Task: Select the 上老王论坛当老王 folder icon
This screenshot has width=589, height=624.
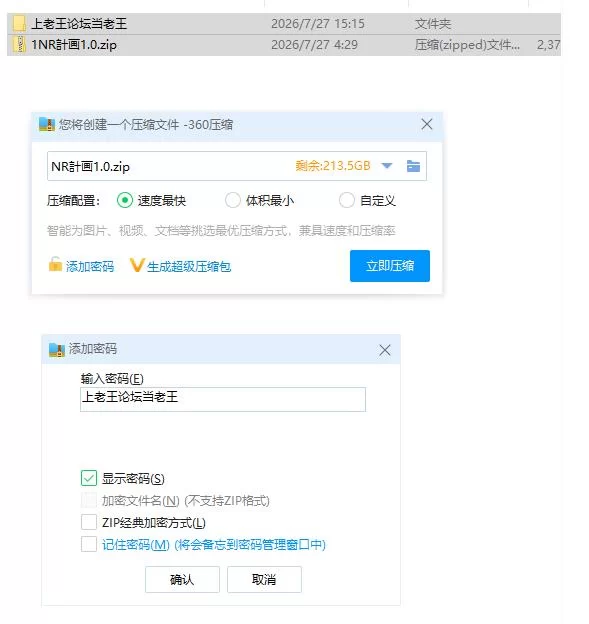Action: [x=19, y=23]
